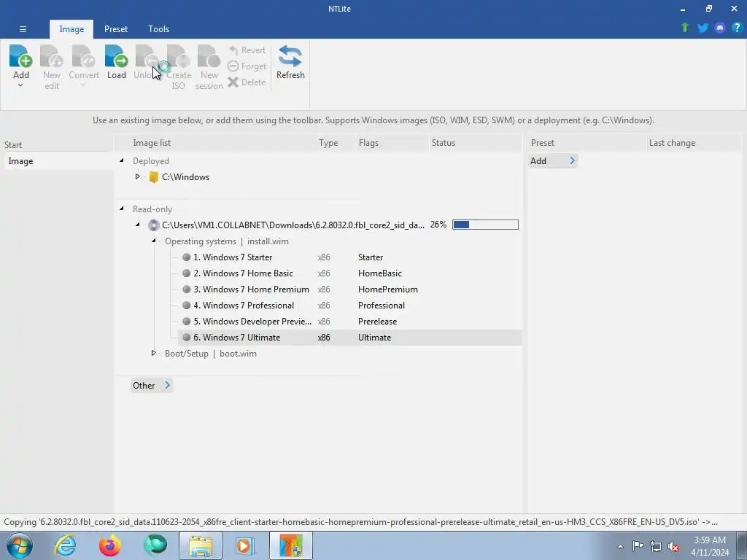Image resolution: width=747 pixels, height=560 pixels.
Task: Switch to the Tools ribbon tab
Action: click(x=158, y=29)
